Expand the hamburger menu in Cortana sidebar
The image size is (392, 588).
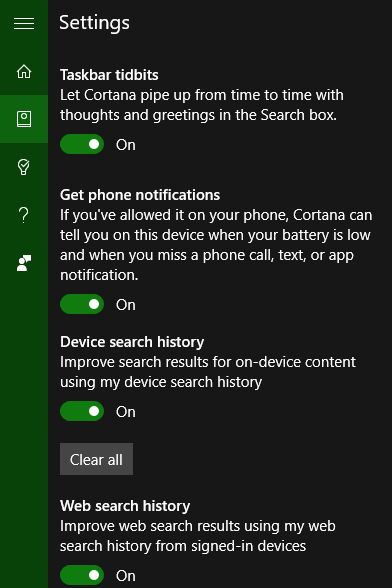[24, 23]
